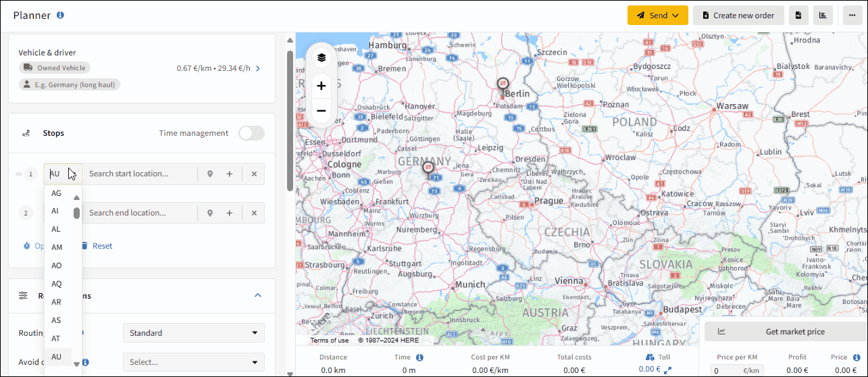Click the Time info icon
The width and height of the screenshot is (868, 377).
(x=419, y=357)
